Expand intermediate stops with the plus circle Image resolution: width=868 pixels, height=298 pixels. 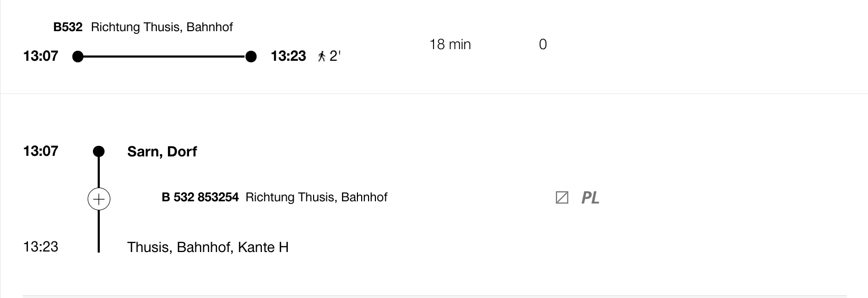point(99,199)
